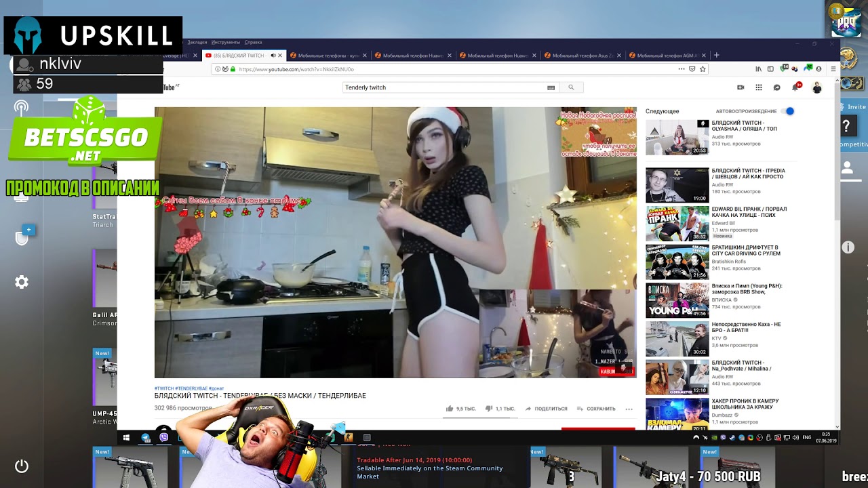868x488 pixels.
Task: Click the Pocket save icon in address bar
Action: (692, 69)
